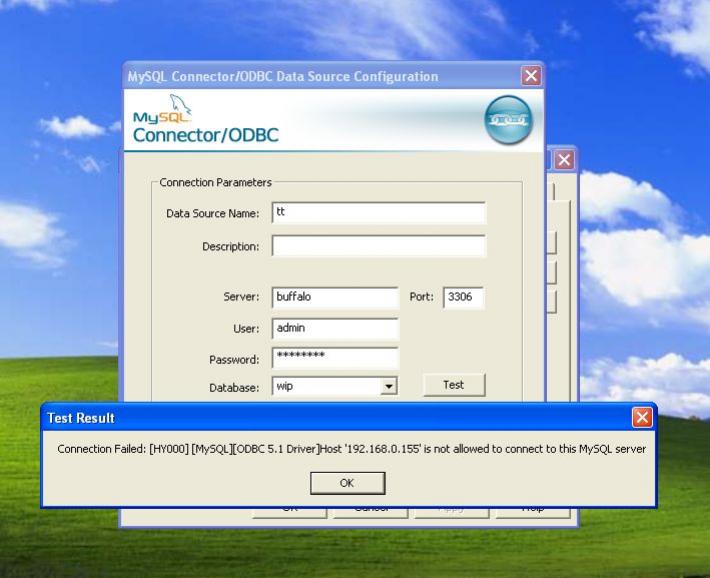Click OK in the Test Result dialog

pos(347,483)
